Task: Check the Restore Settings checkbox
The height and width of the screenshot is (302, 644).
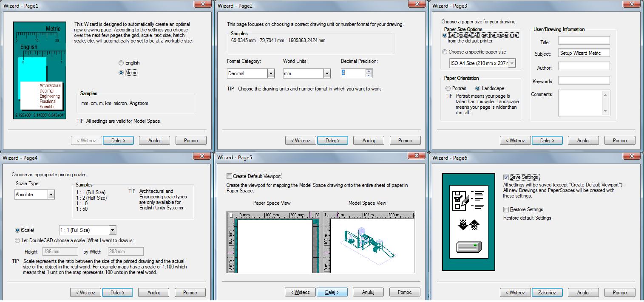Action: (x=506, y=209)
